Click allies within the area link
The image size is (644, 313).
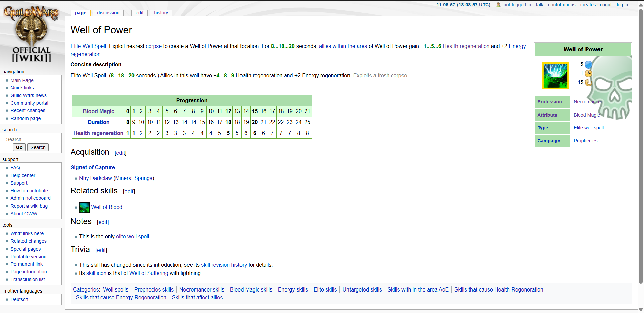click(x=343, y=46)
